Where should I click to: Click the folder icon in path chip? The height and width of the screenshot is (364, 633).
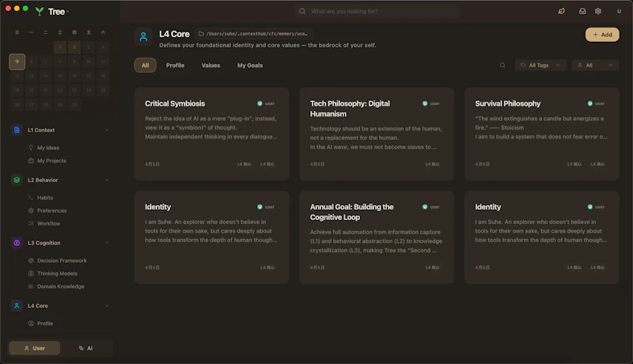pos(201,33)
